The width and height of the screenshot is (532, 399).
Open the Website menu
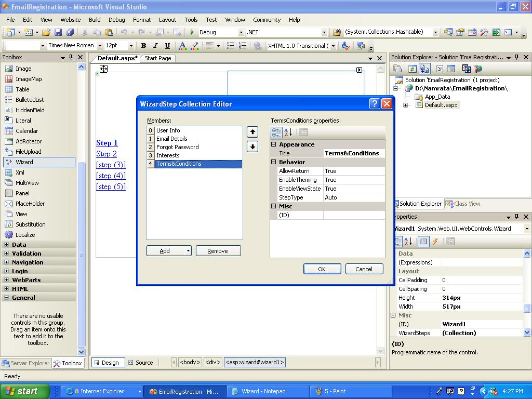click(71, 20)
